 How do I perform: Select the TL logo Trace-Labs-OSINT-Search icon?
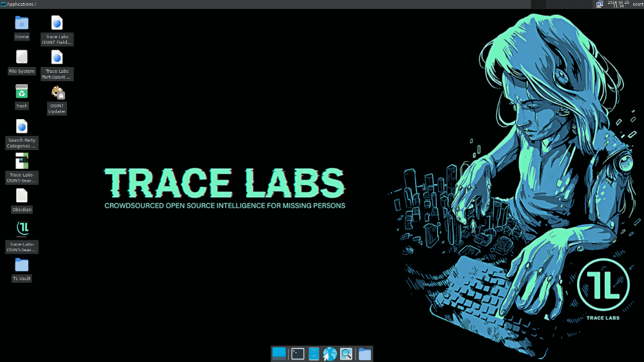coord(22,229)
